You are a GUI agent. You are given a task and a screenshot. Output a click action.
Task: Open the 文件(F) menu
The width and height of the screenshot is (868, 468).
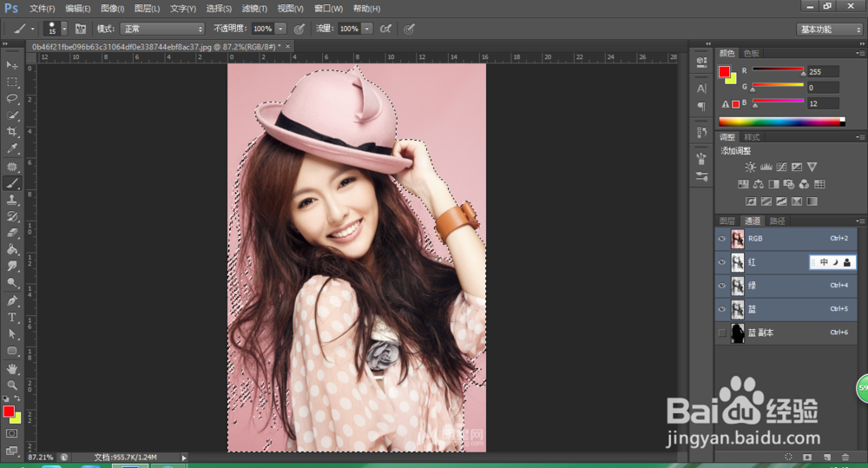[x=42, y=9]
